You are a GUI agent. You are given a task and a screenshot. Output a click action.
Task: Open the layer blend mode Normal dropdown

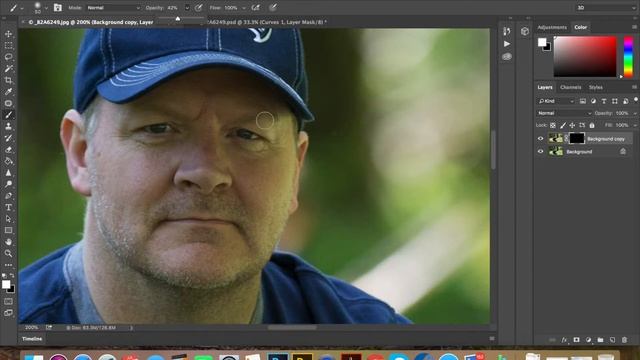pyautogui.click(x=564, y=113)
